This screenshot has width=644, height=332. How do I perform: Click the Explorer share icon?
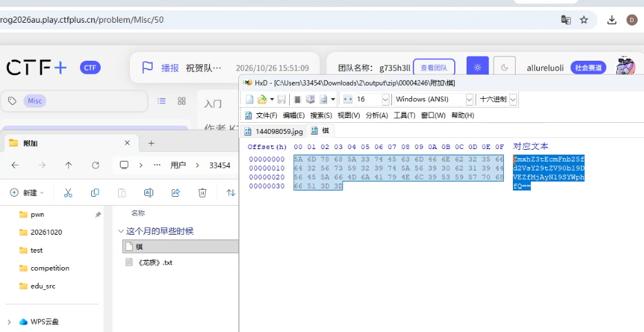click(x=176, y=193)
